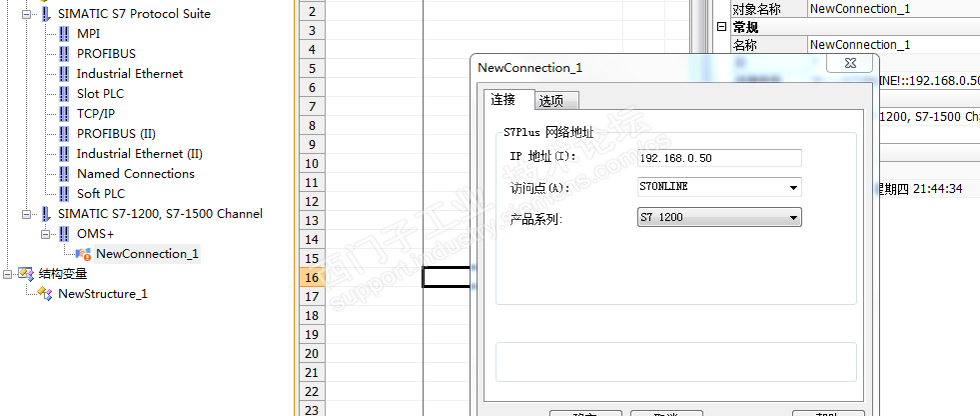
Task: Click the PROFIBUS (II) channel unit icon
Action: click(64, 134)
